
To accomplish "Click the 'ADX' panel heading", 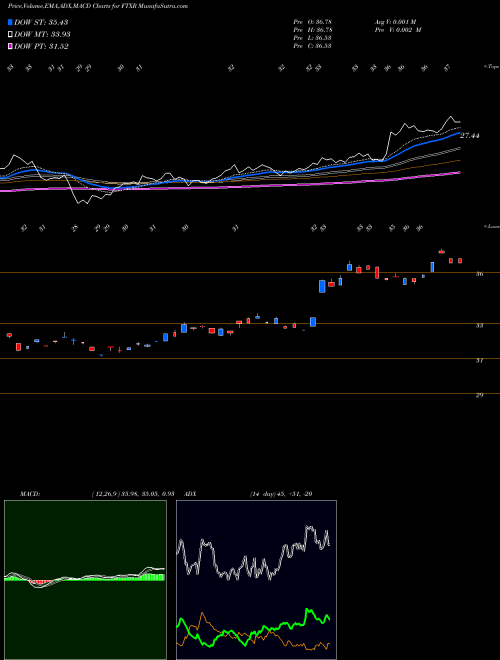I will 190,494.
